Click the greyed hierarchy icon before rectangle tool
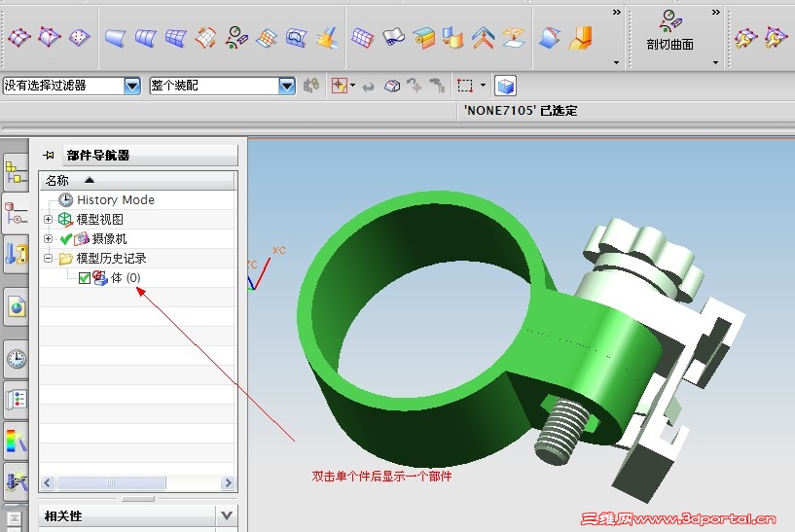 click(437, 86)
